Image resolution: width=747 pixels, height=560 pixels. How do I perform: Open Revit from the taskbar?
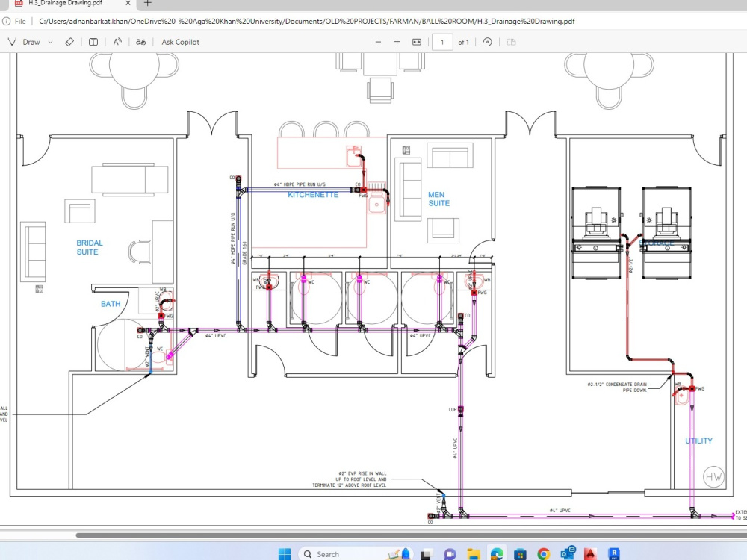coord(614,554)
